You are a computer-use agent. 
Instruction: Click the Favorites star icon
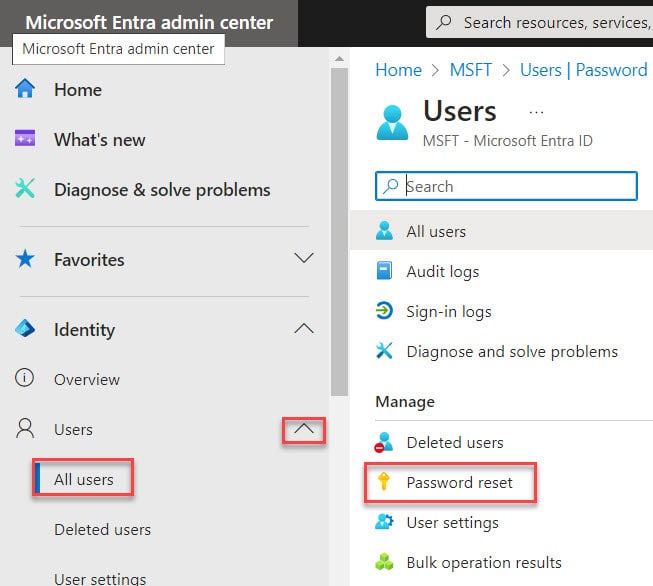25,259
